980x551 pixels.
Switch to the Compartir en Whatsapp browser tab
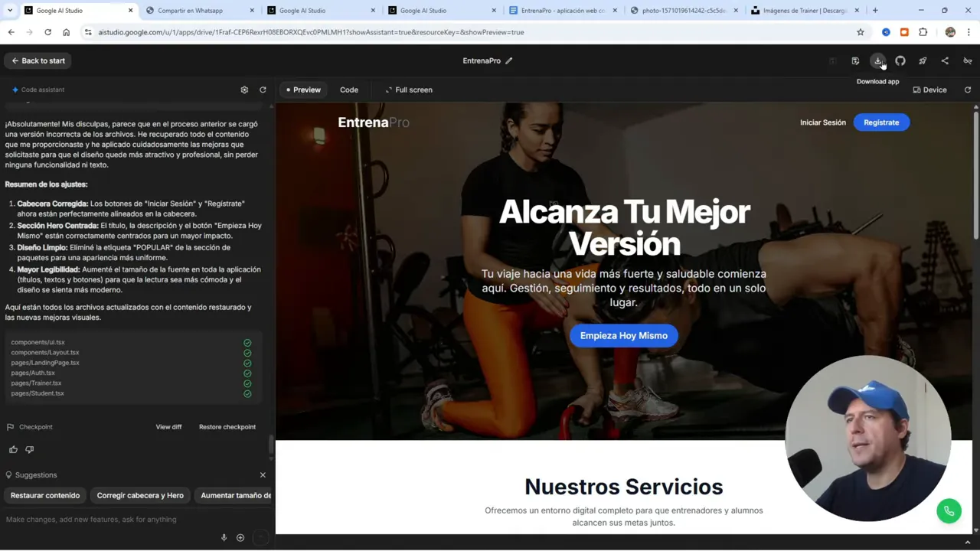191,11
